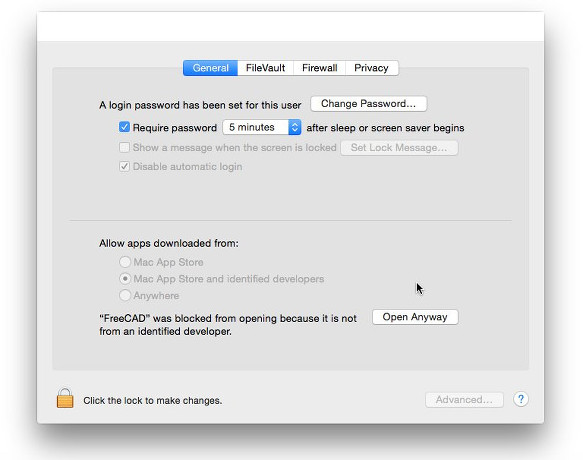
Task: Open the 5 minutes delay dropdown
Action: pos(262,127)
